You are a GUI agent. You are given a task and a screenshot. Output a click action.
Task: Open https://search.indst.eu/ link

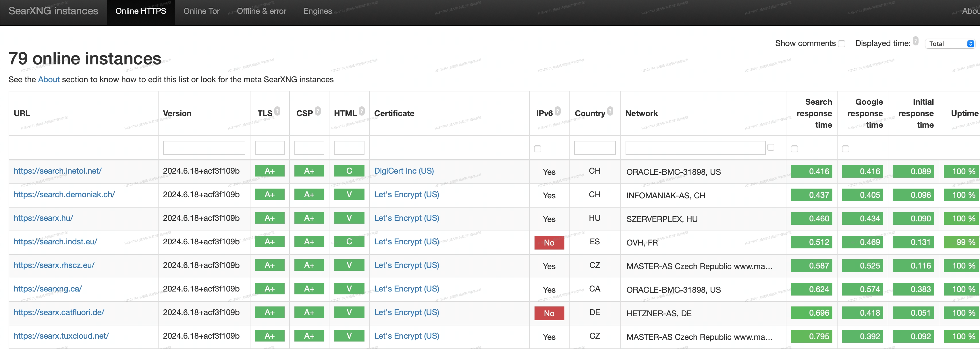pyautogui.click(x=55, y=242)
